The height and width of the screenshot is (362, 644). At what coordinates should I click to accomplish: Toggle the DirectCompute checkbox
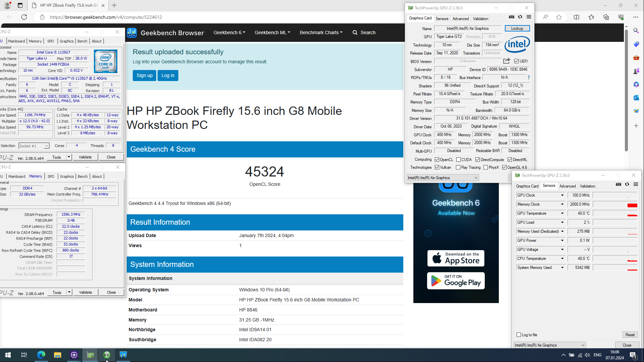click(477, 160)
